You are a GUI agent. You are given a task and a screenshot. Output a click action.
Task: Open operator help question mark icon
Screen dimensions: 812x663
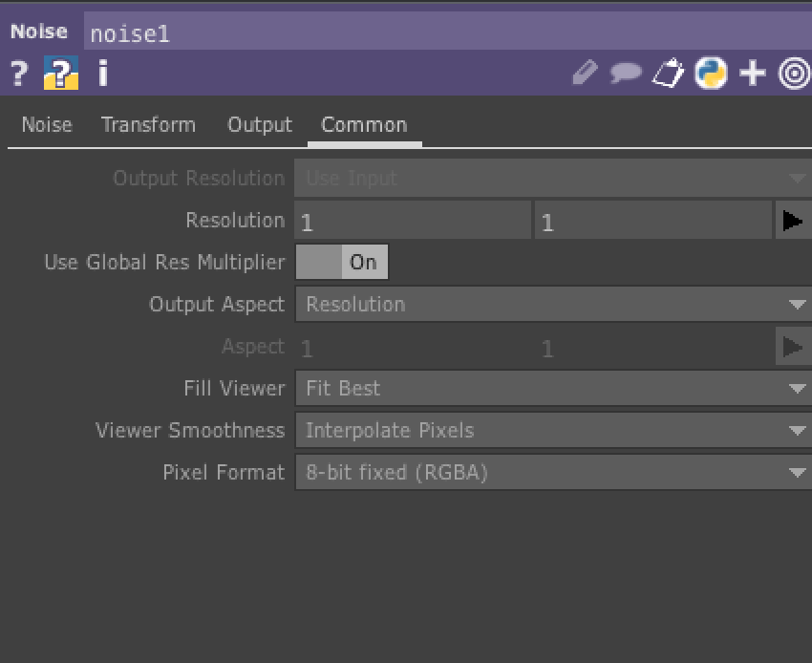point(19,74)
